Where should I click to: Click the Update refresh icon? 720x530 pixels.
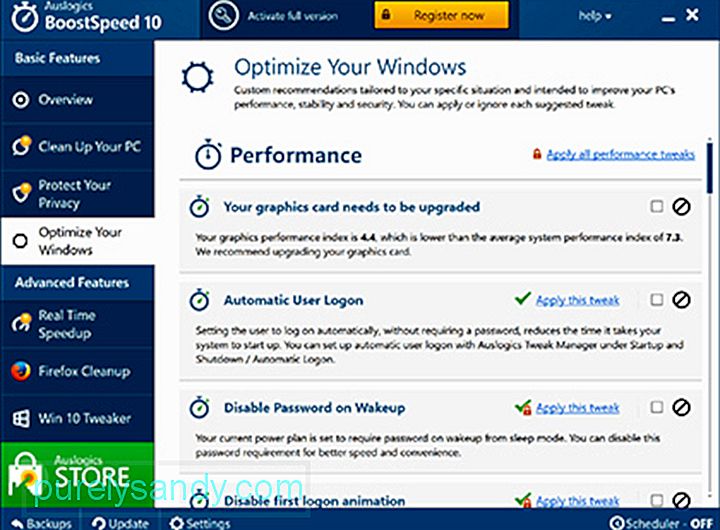(x=98, y=523)
